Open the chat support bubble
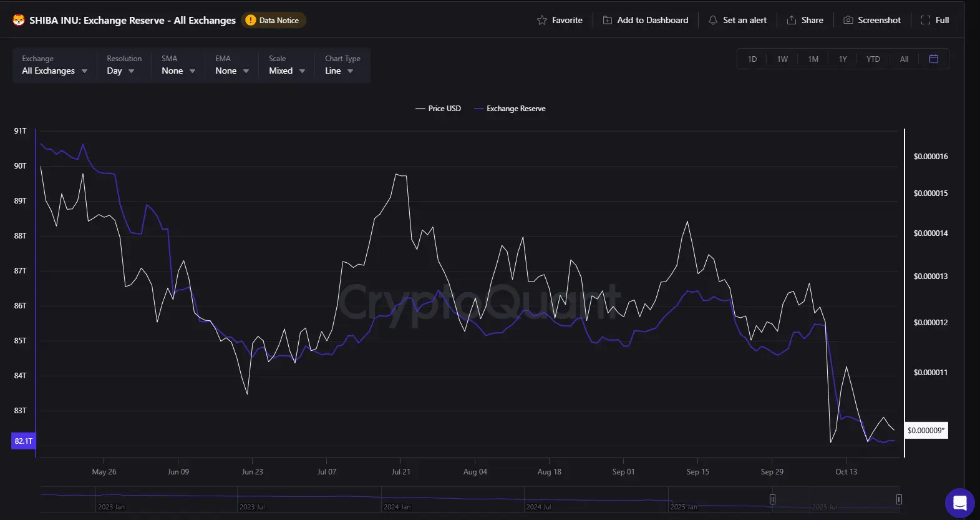980x520 pixels. coord(959,503)
